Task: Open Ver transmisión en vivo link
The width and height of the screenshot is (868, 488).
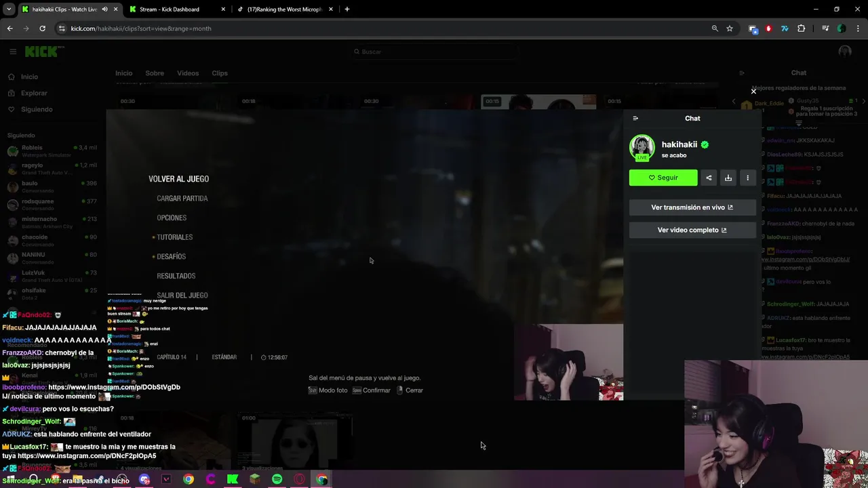Action: click(x=692, y=207)
